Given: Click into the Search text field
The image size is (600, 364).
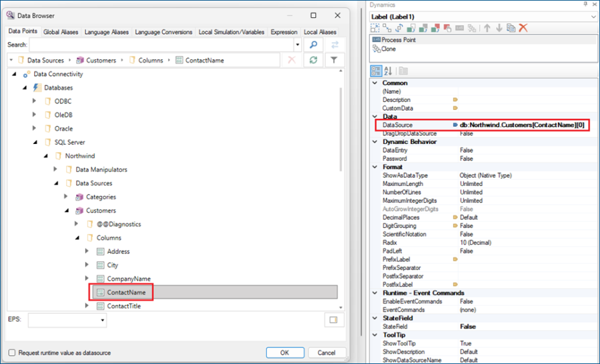Looking at the screenshot, I should (x=161, y=45).
